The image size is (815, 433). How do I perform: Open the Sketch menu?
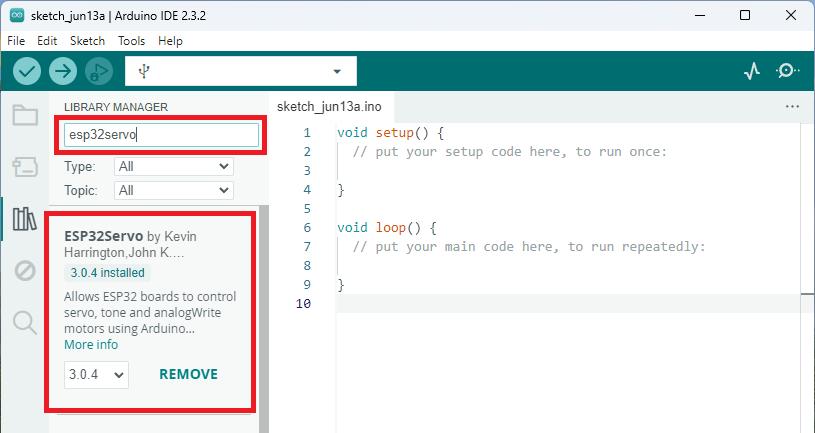pos(87,41)
